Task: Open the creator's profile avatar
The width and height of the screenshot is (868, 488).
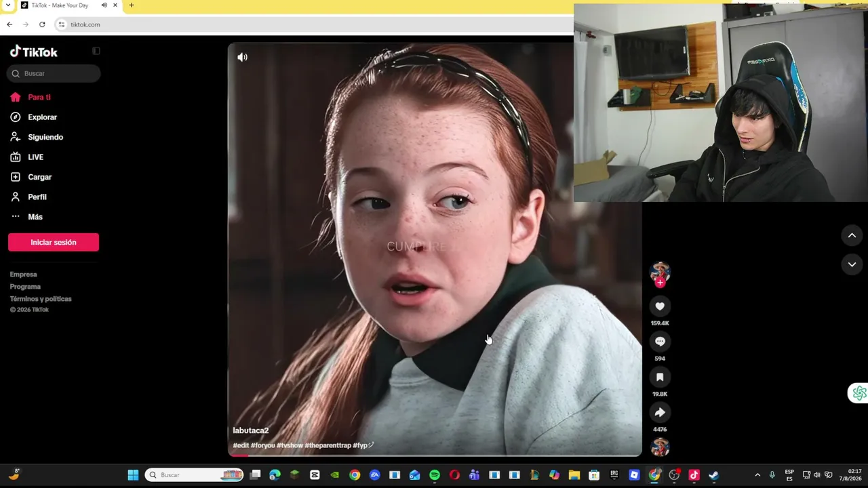Action: point(660,272)
